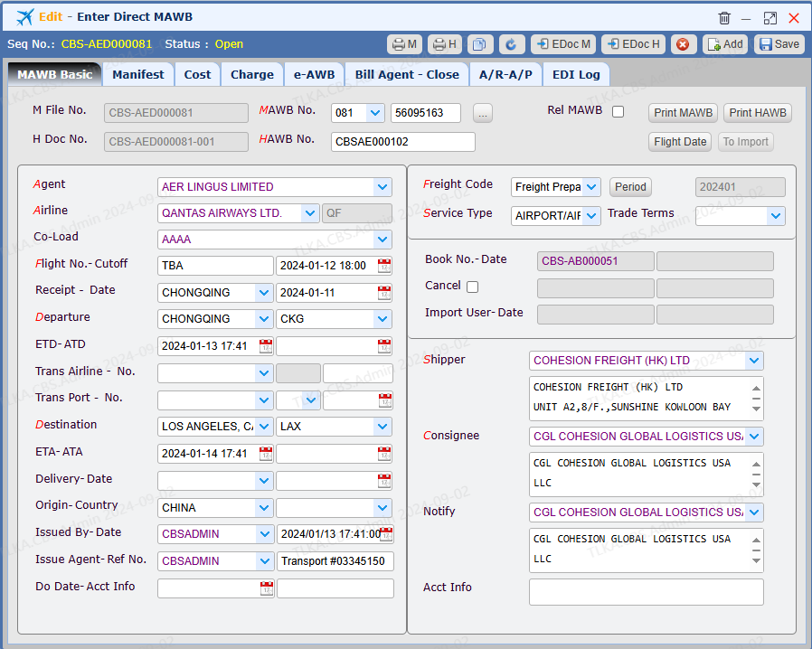Switch to the Charge tab
Image resolution: width=812 pixels, height=649 pixels.
click(x=252, y=74)
